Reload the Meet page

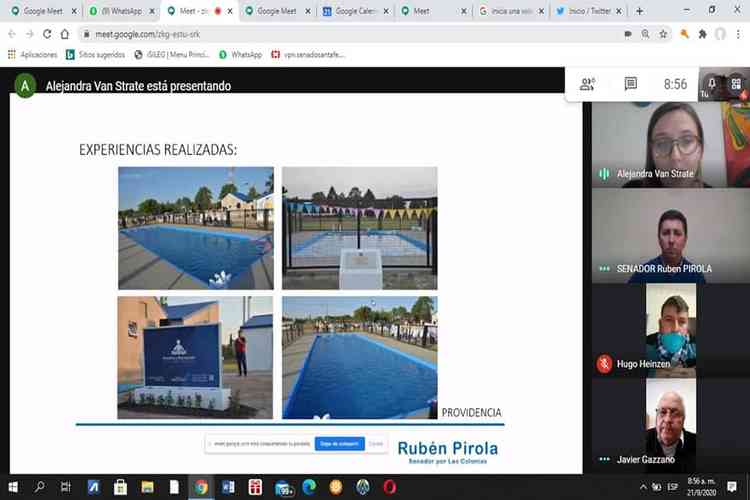click(x=47, y=34)
